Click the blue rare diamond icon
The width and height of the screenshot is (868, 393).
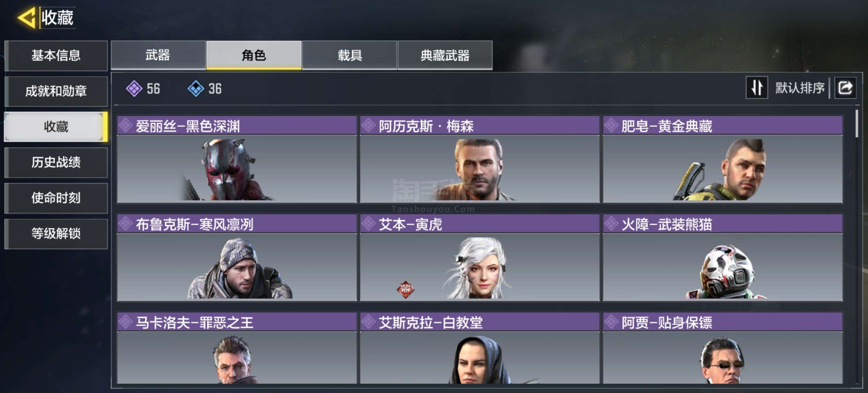196,89
